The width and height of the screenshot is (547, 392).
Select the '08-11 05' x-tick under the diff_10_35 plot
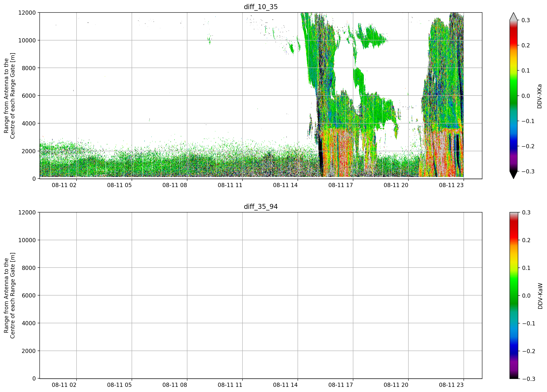point(119,185)
